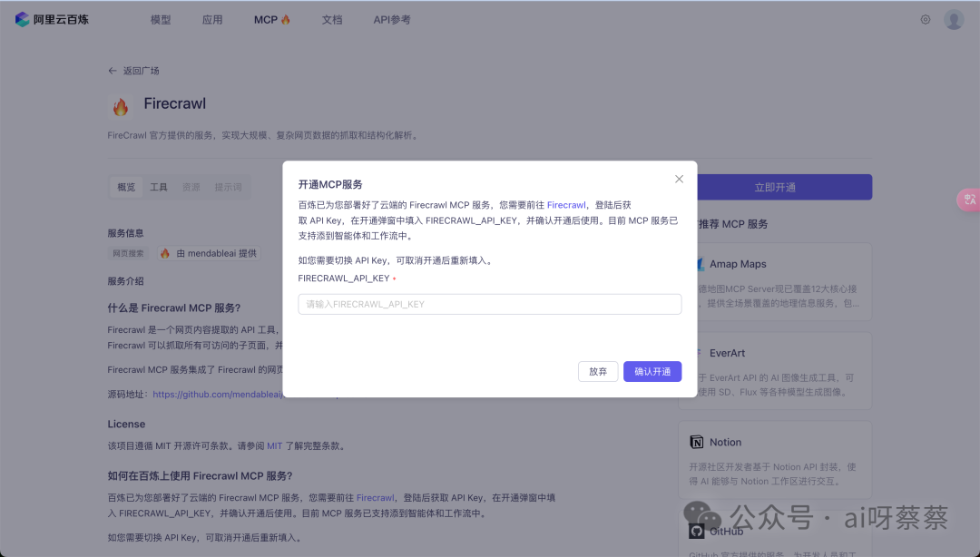Click the FIRECRAWL_API_KEY input field
The image size is (980, 557).
[x=489, y=304]
